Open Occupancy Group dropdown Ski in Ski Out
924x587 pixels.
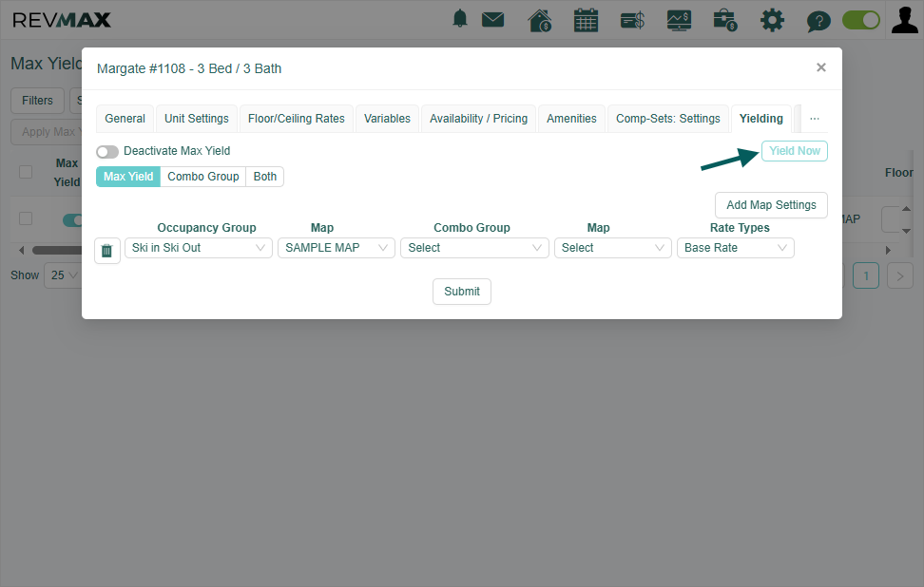[199, 248]
